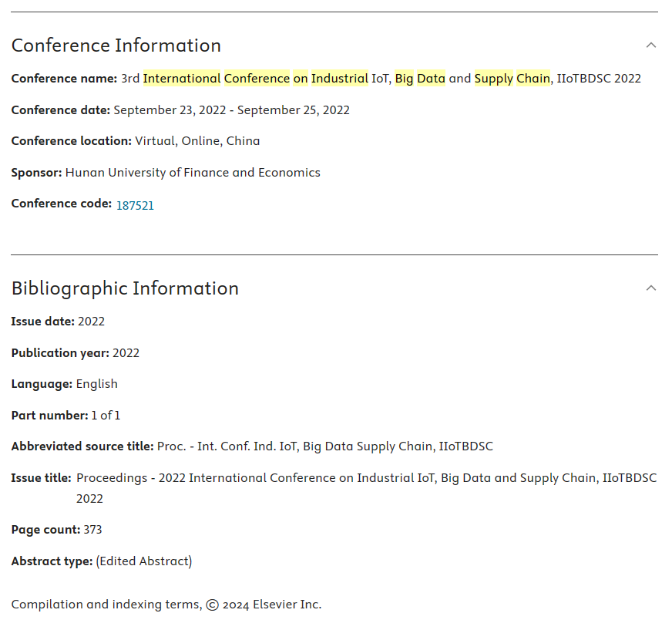The width and height of the screenshot is (672, 630).
Task: Click the "Abbreviated source title:" label
Action: point(82,446)
